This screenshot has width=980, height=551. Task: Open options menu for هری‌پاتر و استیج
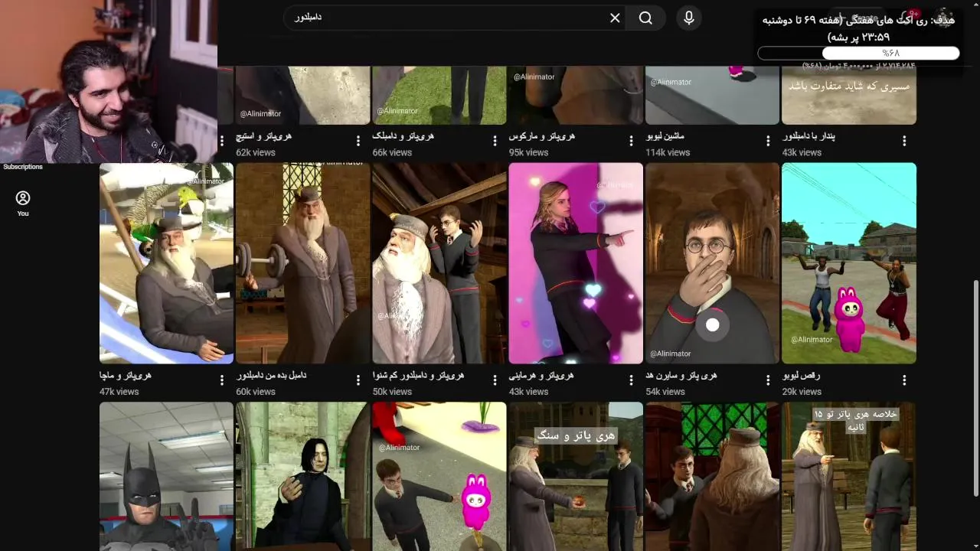click(358, 141)
